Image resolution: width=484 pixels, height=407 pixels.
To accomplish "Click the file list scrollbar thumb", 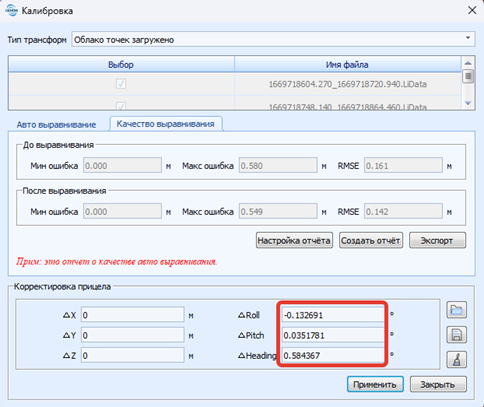I will coord(468,76).
